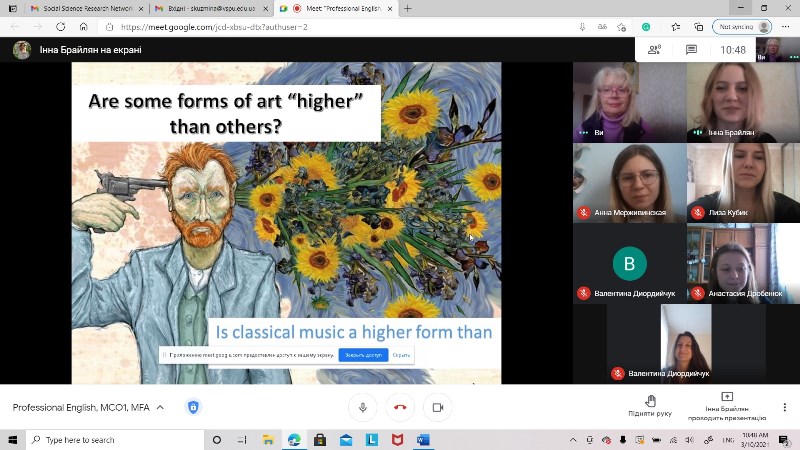Click the Not syncing profile button

click(742, 27)
